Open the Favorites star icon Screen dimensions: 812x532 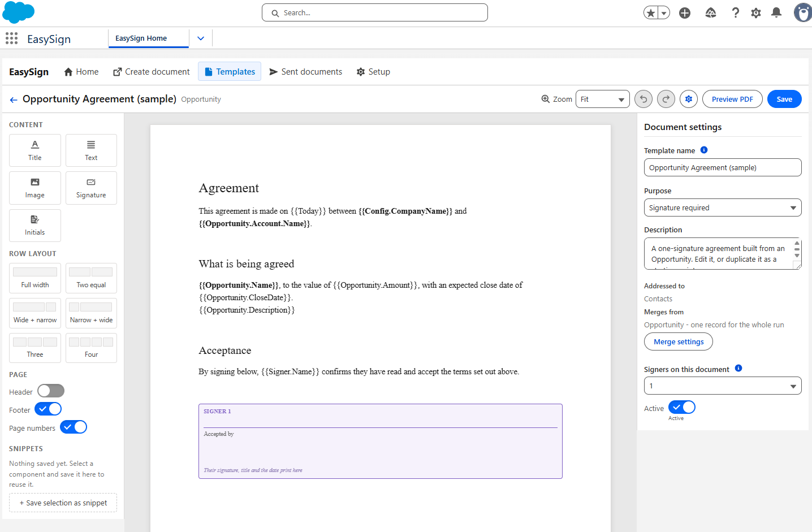coord(651,12)
